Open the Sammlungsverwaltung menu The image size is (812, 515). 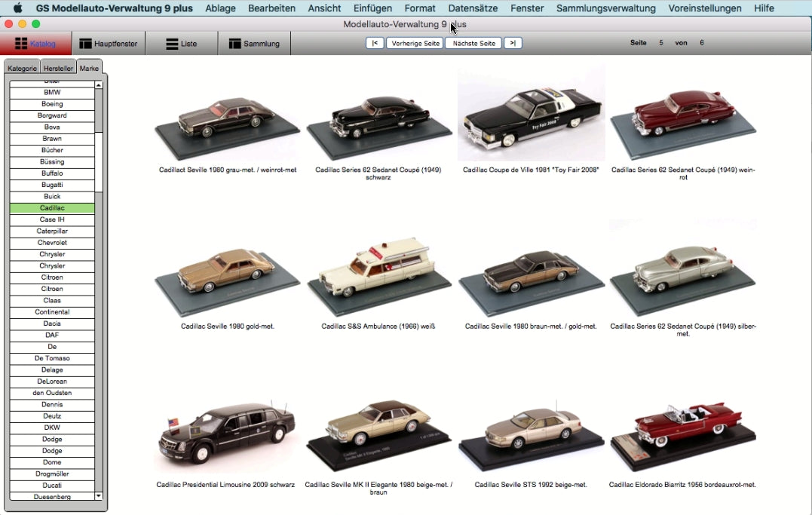pos(605,8)
